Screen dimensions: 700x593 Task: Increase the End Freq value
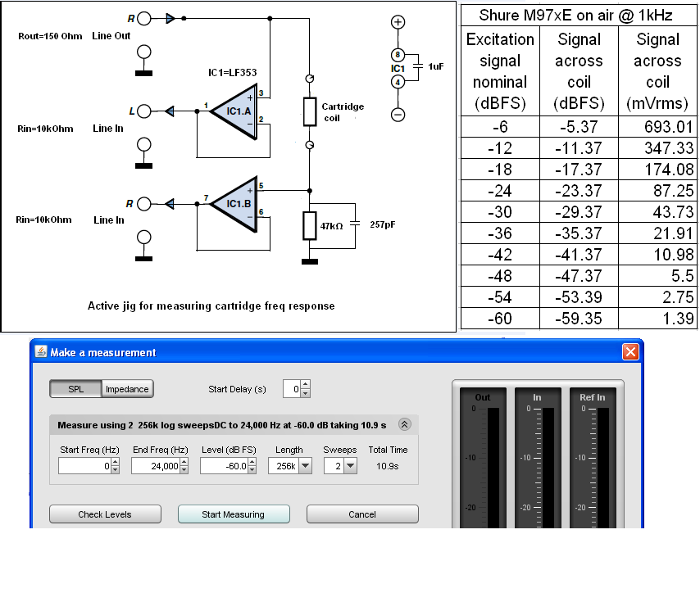(184, 462)
